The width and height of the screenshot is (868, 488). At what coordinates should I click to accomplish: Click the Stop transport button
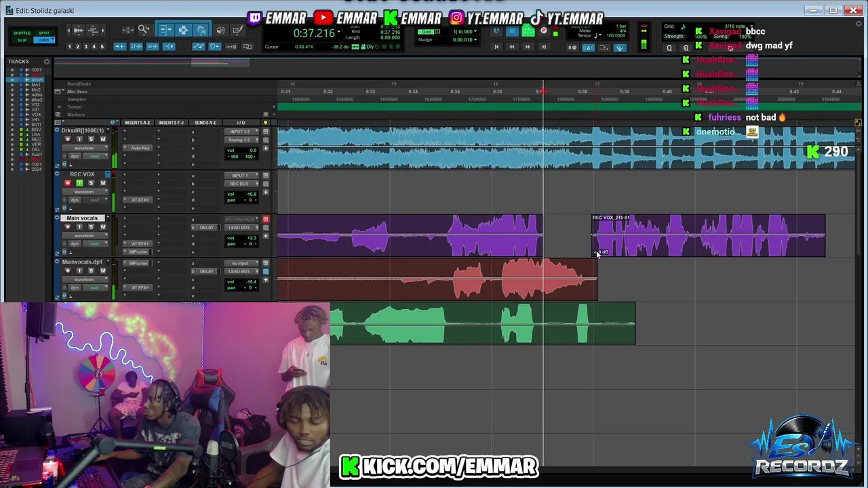pyautogui.click(x=513, y=31)
